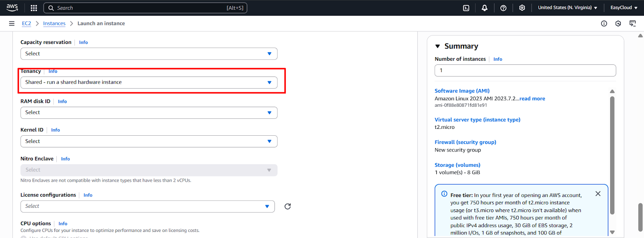The width and height of the screenshot is (644, 238).
Task: Click the search magnifier icon
Action: (x=51, y=8)
